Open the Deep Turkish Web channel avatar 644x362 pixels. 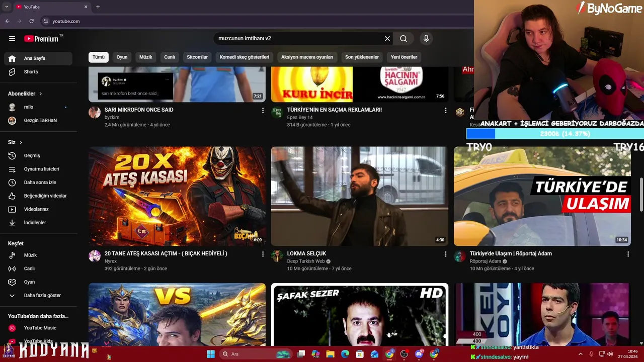pyautogui.click(x=277, y=256)
